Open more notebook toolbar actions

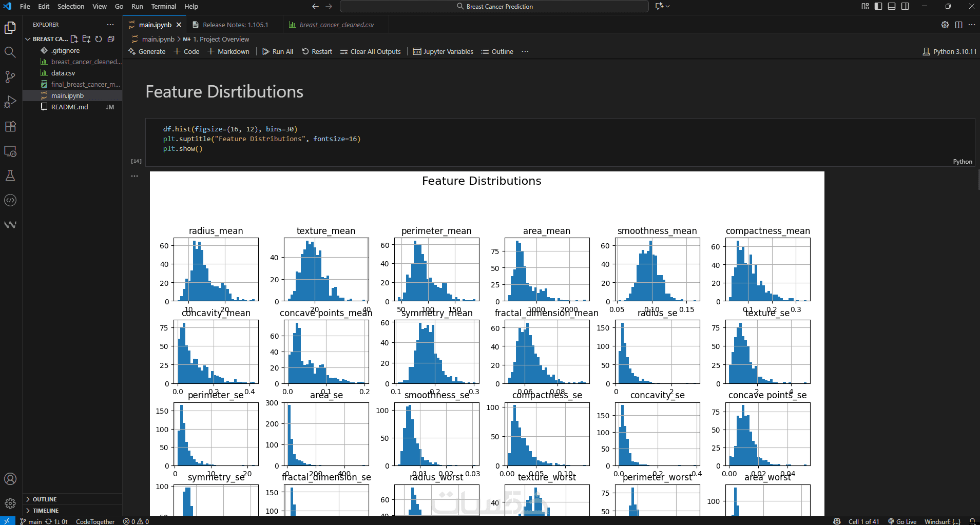point(525,51)
